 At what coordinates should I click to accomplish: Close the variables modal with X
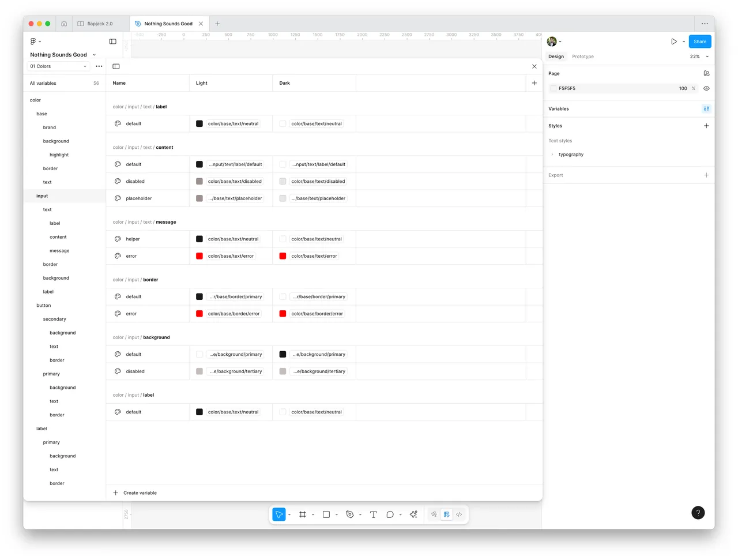click(534, 66)
